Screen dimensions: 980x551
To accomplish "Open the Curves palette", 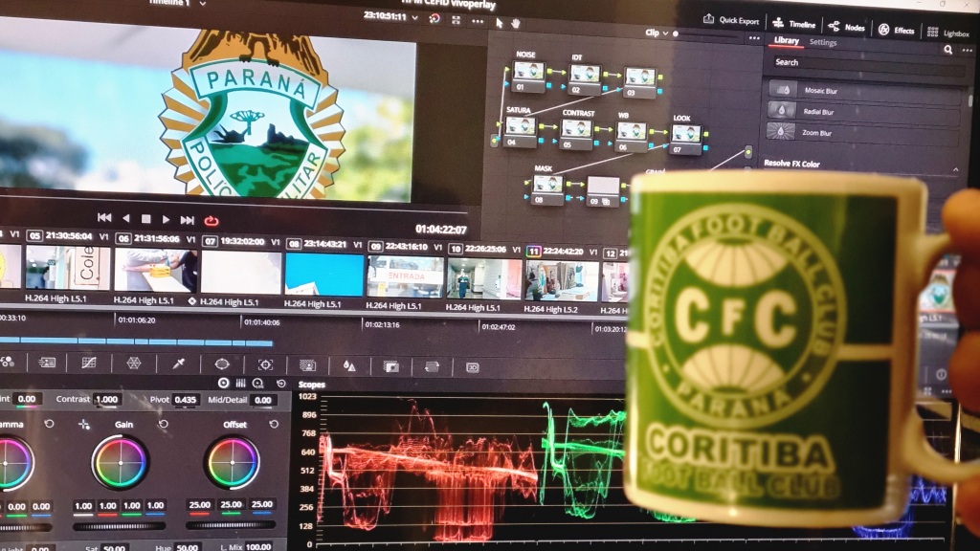I will pos(89,364).
